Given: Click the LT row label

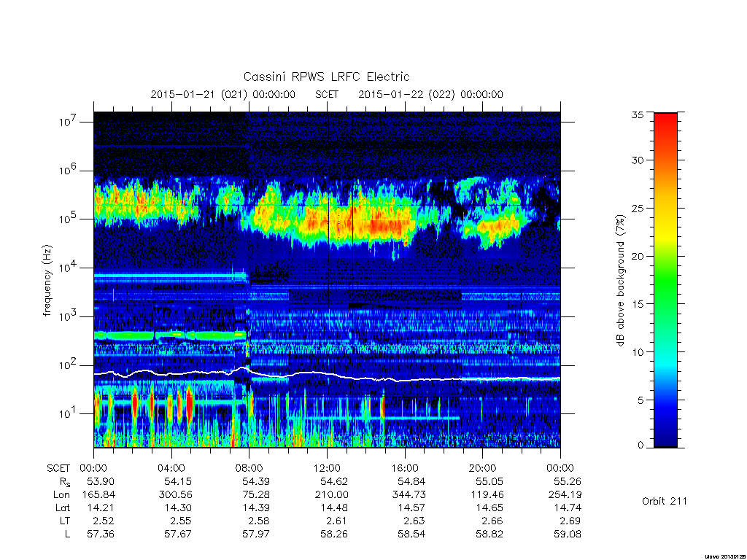Looking at the screenshot, I should 64,521.
